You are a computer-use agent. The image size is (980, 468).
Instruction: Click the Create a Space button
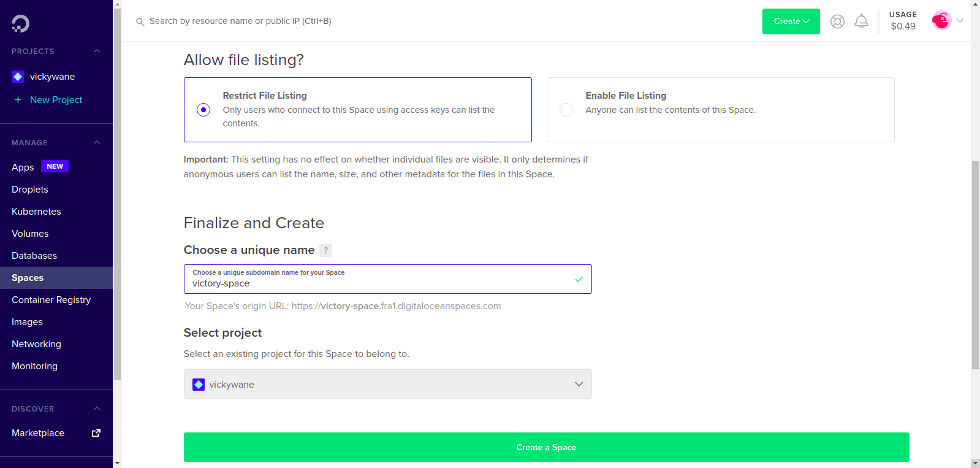(x=546, y=447)
